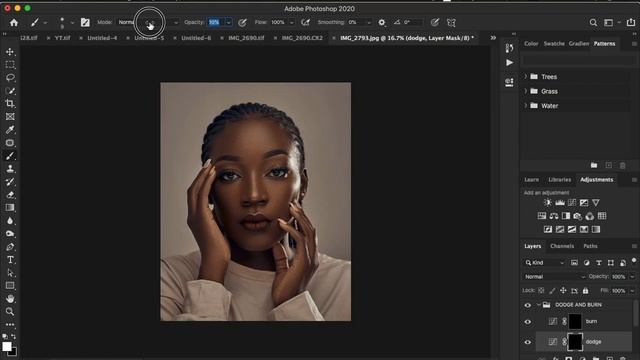Image resolution: width=640 pixels, height=360 pixels.
Task: Select the Quick Selection tool
Action: pos(10,91)
